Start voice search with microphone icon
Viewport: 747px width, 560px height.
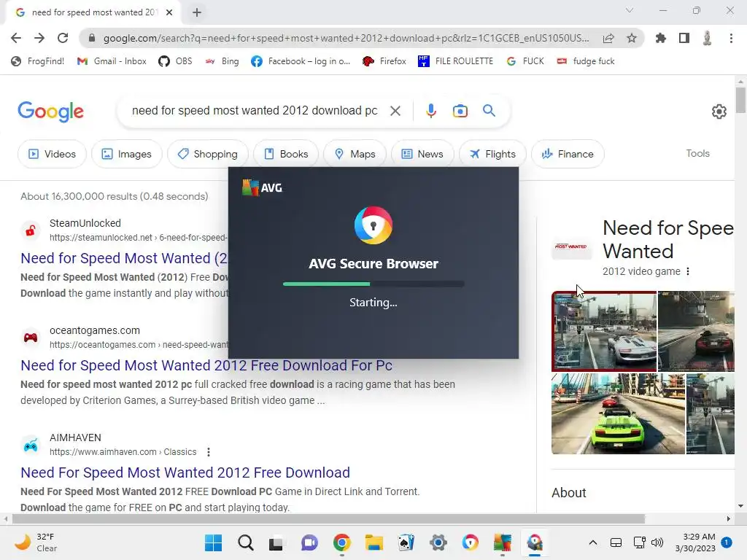(x=430, y=111)
